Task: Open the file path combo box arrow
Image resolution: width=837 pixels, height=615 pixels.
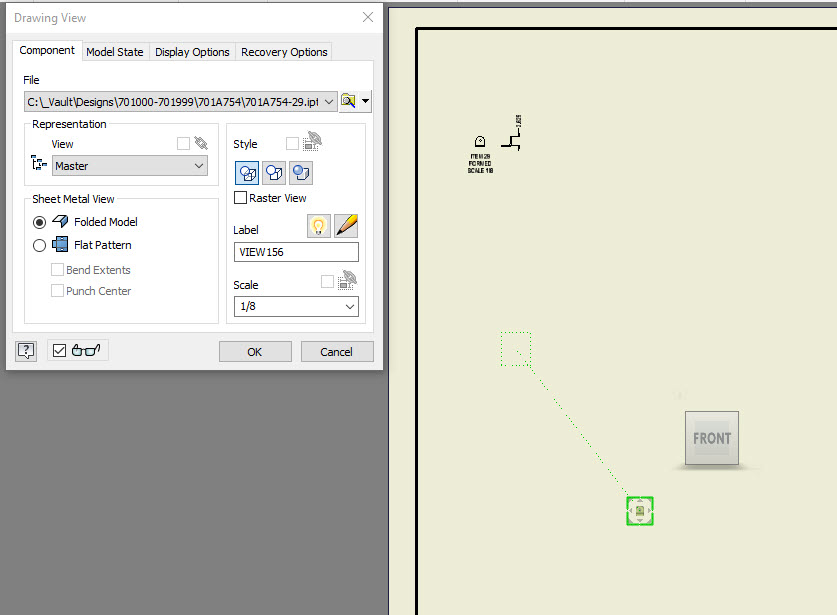Action: tap(328, 100)
